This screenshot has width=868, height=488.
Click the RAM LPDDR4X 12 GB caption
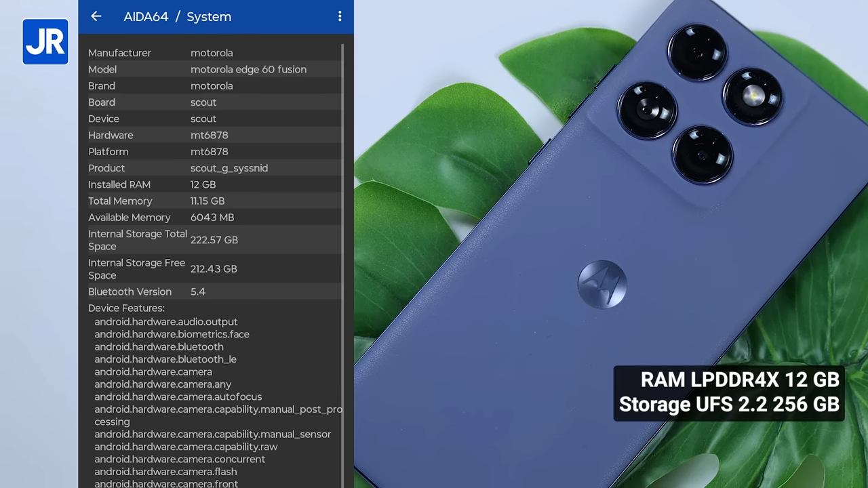[740, 380]
